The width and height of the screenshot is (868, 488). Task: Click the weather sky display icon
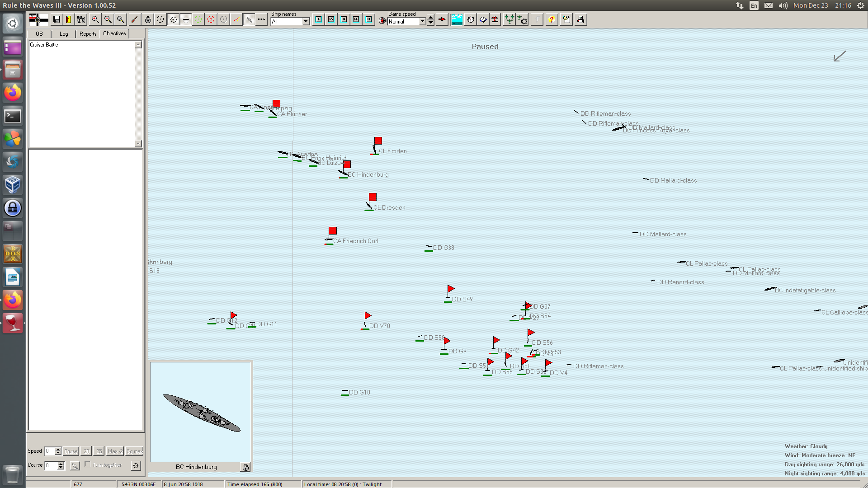457,19
